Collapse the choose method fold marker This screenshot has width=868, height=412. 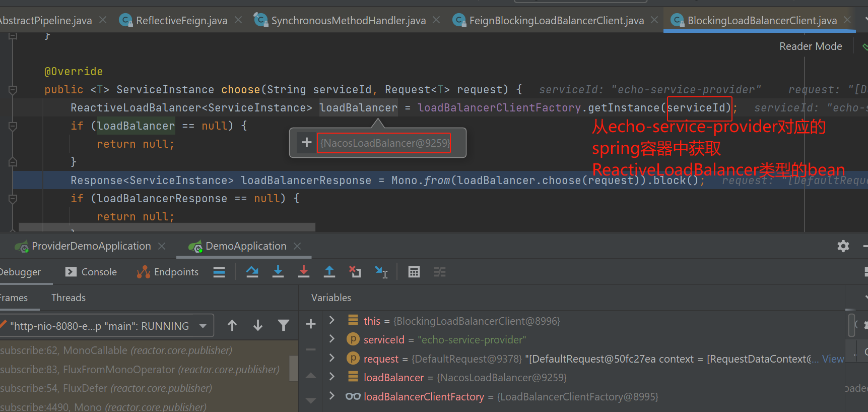[x=13, y=90]
